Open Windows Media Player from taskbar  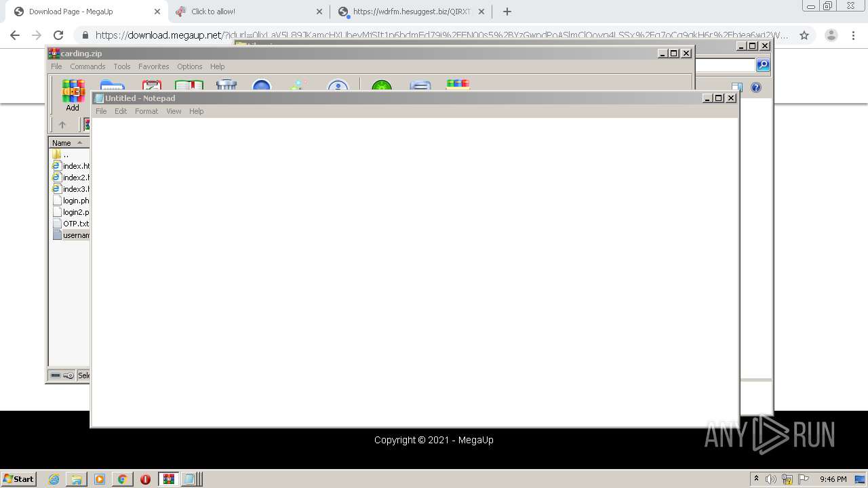[x=100, y=479]
